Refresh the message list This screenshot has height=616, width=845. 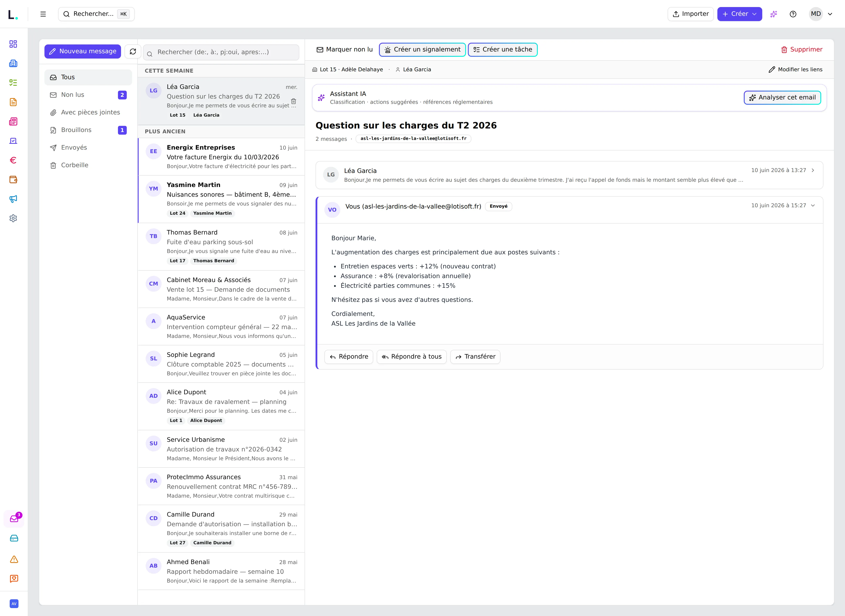[133, 51]
